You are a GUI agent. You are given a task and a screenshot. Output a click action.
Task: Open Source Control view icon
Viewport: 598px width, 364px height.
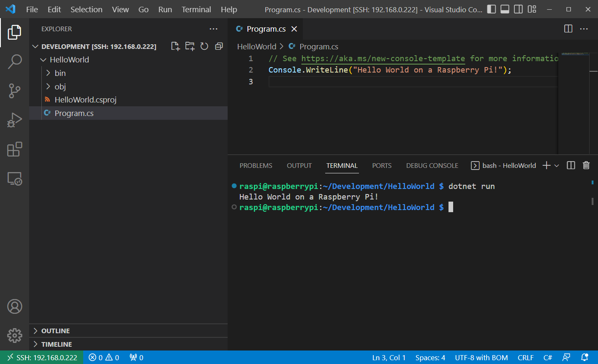click(x=14, y=91)
